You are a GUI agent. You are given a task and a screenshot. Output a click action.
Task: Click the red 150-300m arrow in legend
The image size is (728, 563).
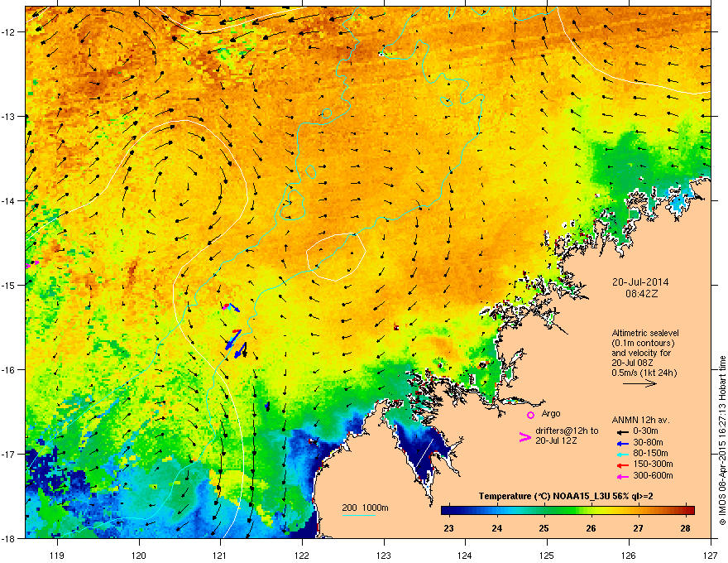[x=622, y=464]
